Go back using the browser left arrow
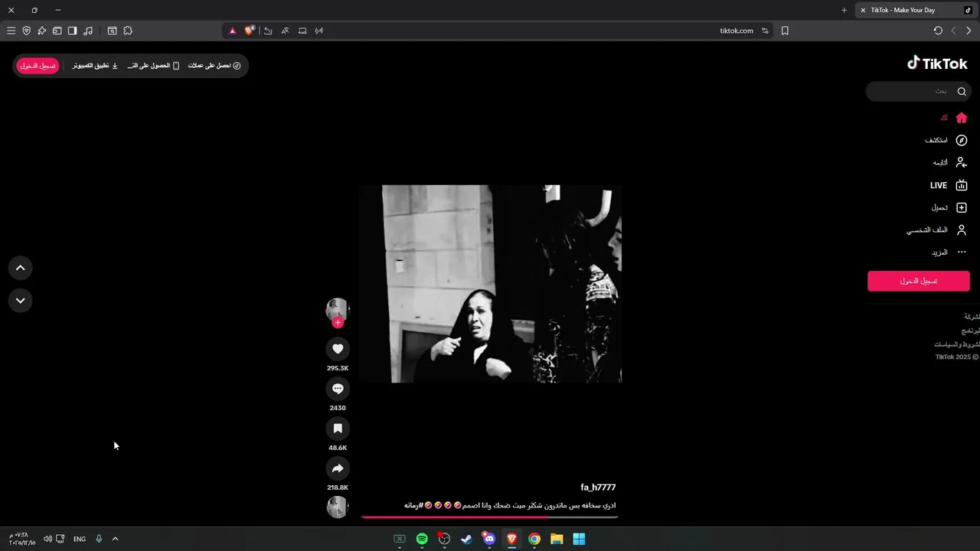The height and width of the screenshot is (551, 980). 953,31
